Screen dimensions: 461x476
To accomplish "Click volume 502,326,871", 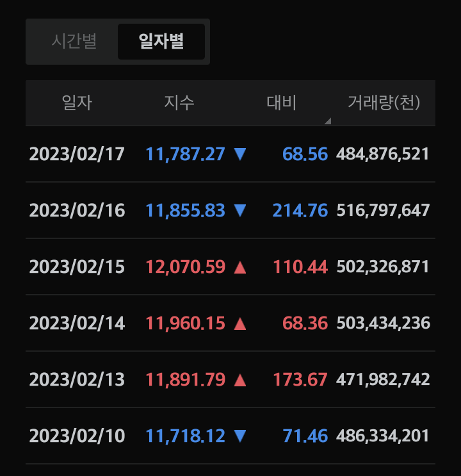I will 383,267.
